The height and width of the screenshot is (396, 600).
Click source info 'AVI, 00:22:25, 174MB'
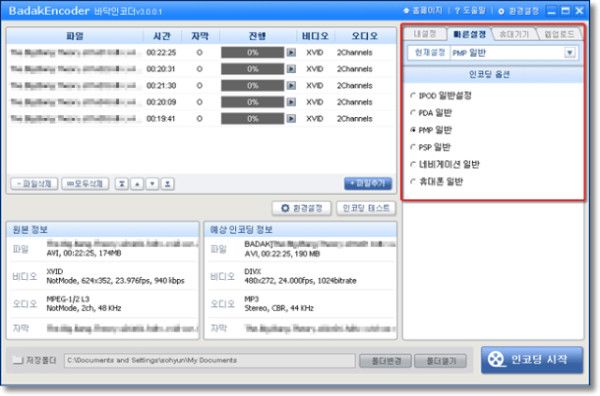tap(84, 253)
